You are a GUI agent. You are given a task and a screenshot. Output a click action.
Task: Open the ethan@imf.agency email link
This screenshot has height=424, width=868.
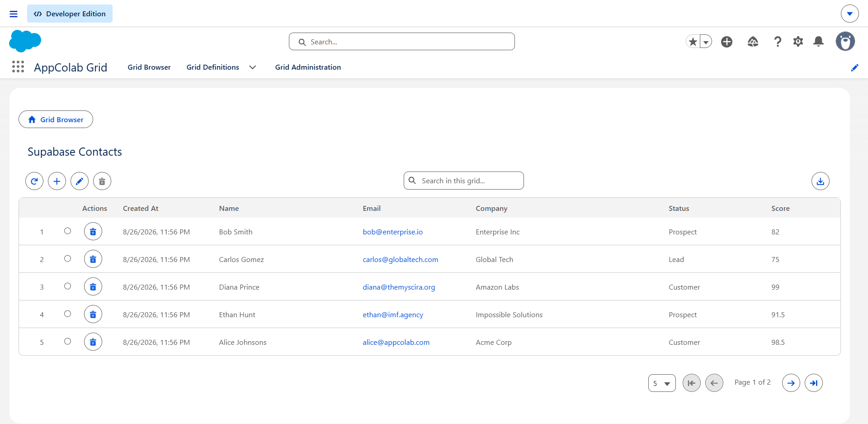pos(393,314)
